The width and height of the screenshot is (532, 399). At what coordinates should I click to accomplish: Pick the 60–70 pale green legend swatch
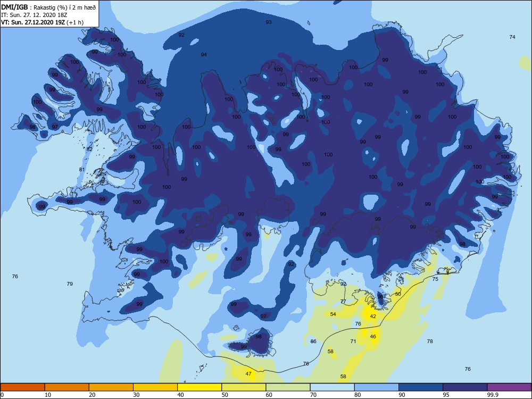[x=288, y=387]
